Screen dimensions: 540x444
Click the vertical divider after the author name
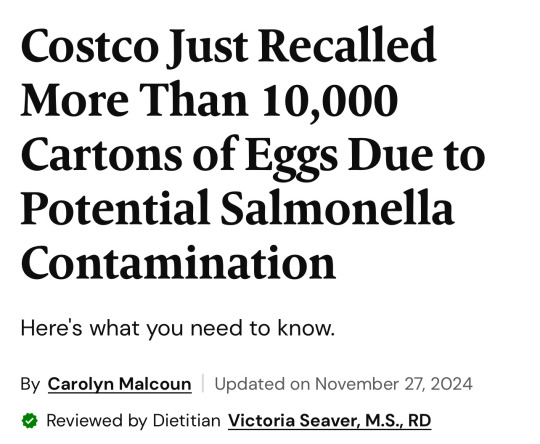tap(203, 383)
